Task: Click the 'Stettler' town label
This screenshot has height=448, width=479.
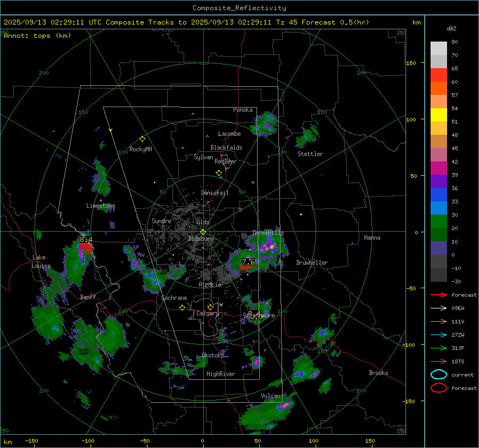Action: click(x=310, y=154)
